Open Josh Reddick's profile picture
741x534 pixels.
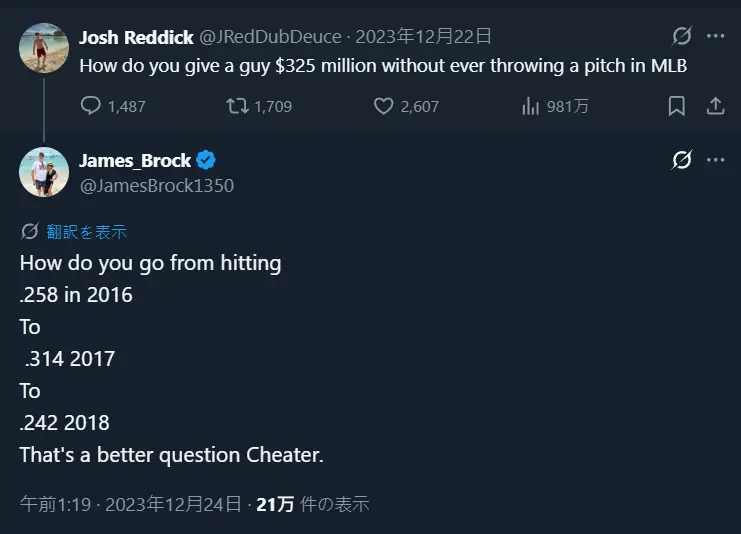tap(43, 48)
